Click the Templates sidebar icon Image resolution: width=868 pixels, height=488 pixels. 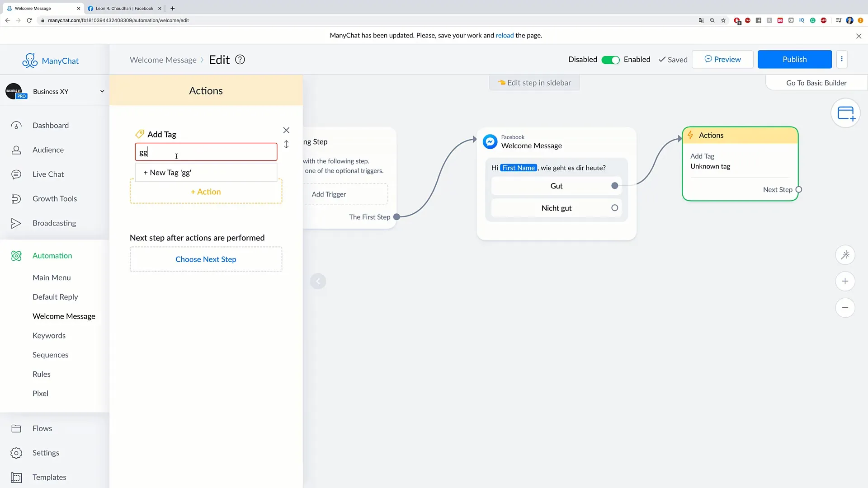coord(16,477)
